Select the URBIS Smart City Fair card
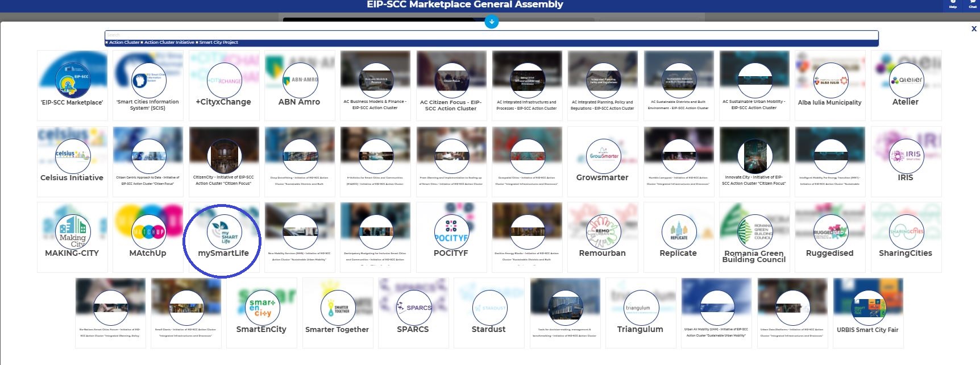Image resolution: width=980 pixels, height=365 pixels. (868, 313)
